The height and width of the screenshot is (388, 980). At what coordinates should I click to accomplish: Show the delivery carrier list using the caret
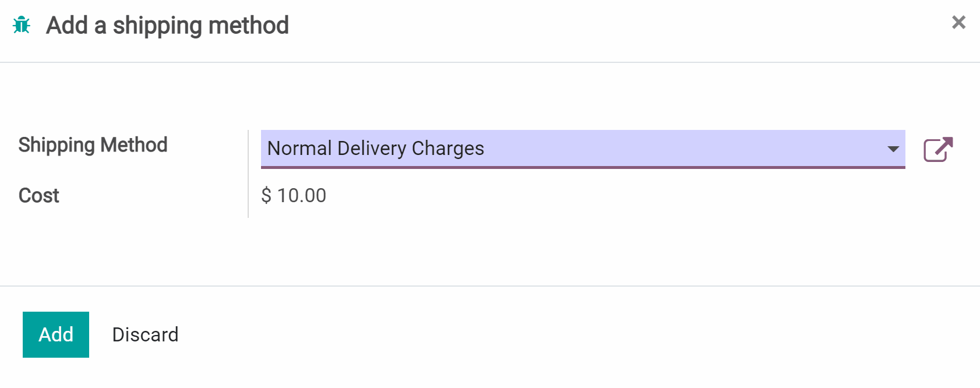tap(893, 149)
